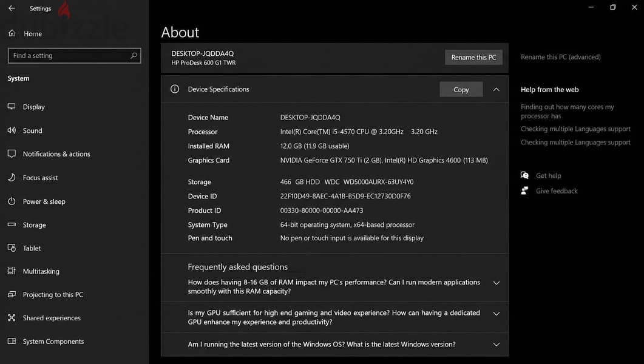Click the Rename this PC button
Viewport: 644px width, 364px height.
click(473, 57)
